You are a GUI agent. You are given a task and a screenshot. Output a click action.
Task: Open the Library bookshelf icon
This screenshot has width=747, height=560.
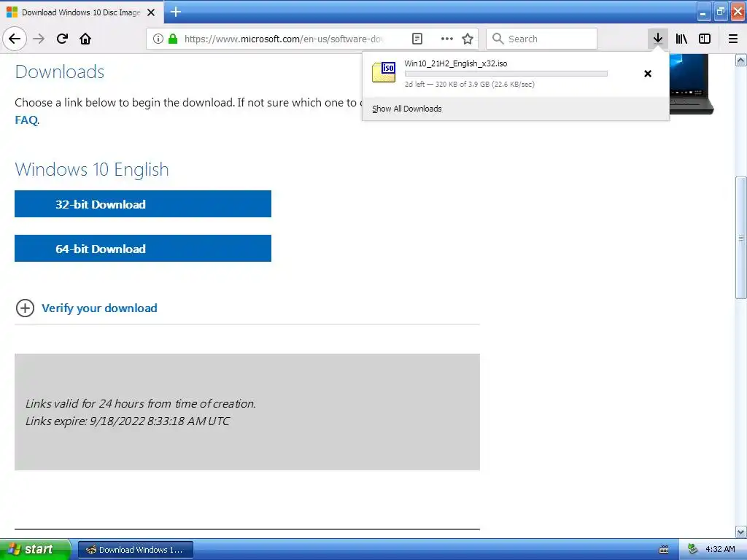tap(681, 39)
